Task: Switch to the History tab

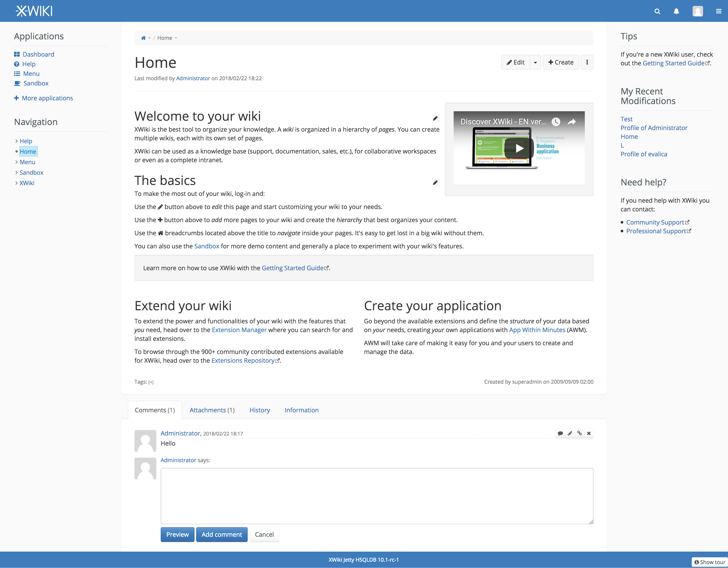Action: coord(260,410)
